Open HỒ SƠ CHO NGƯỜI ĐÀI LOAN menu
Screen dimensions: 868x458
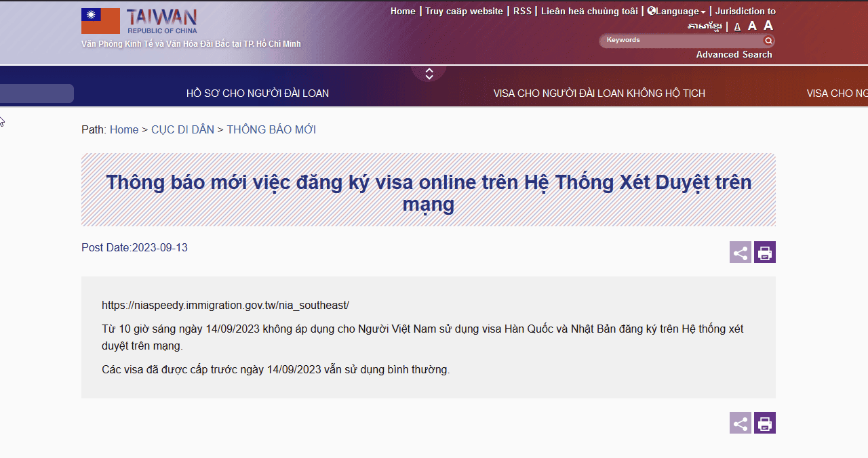coord(258,93)
